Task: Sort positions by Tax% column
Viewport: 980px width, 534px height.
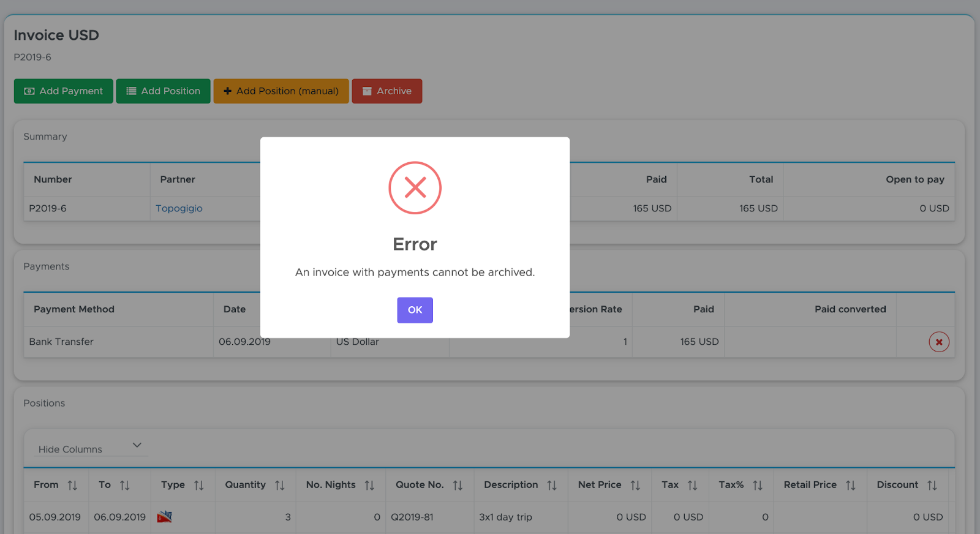Action: [x=758, y=485]
